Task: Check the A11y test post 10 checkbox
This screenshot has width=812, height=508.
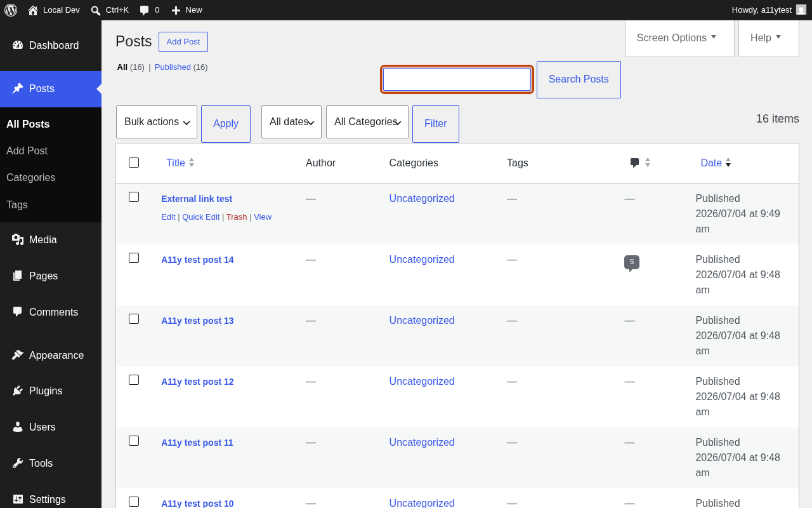Action: (x=134, y=502)
